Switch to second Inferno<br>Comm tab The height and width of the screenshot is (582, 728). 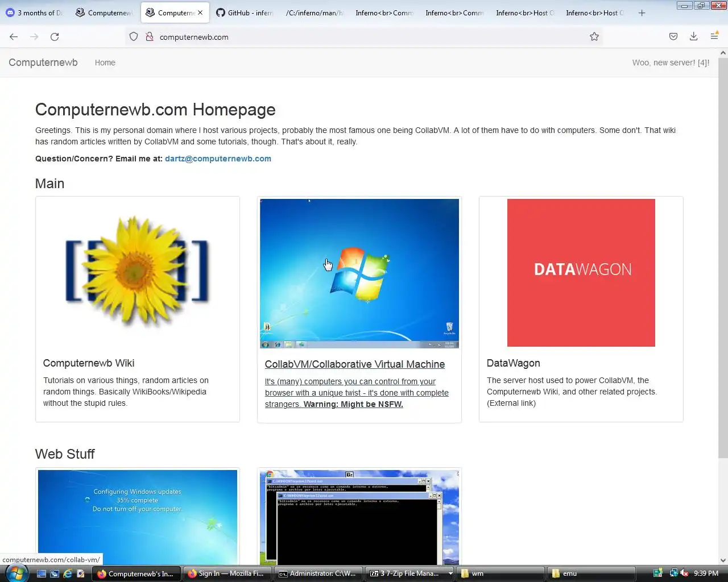click(455, 13)
